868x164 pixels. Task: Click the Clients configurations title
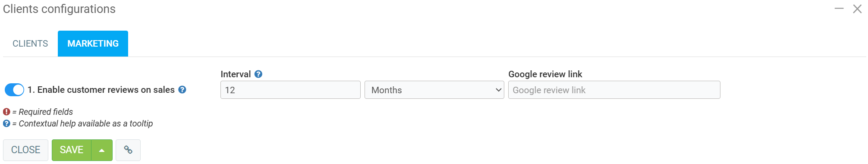(x=59, y=9)
